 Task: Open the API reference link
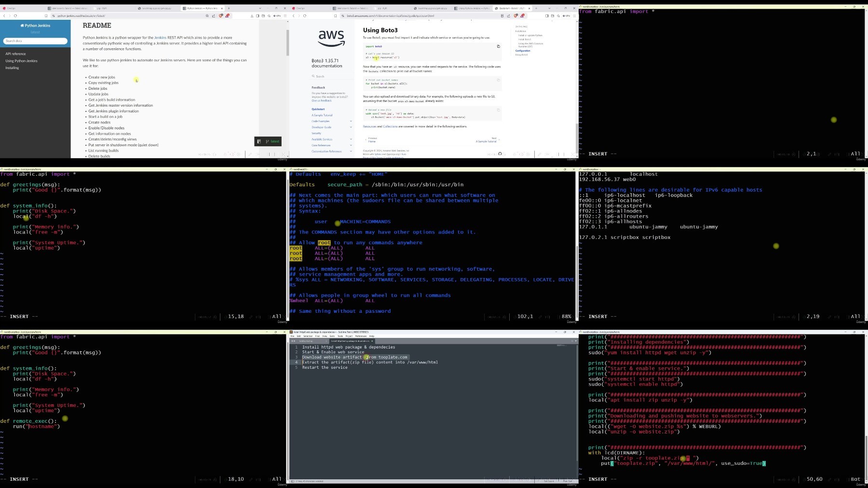click(15, 54)
